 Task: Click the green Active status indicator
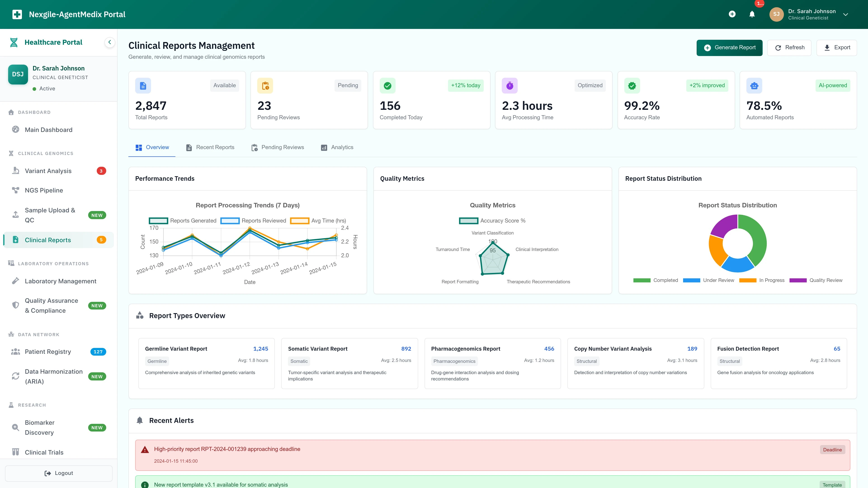pyautogui.click(x=34, y=88)
